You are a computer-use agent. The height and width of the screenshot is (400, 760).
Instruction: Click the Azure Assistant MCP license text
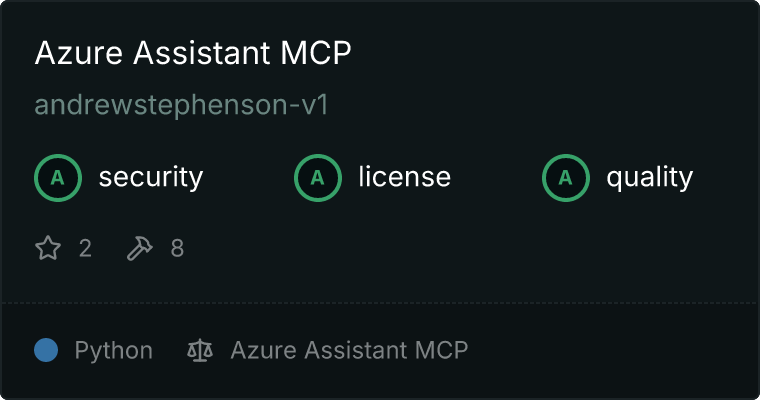(349, 350)
